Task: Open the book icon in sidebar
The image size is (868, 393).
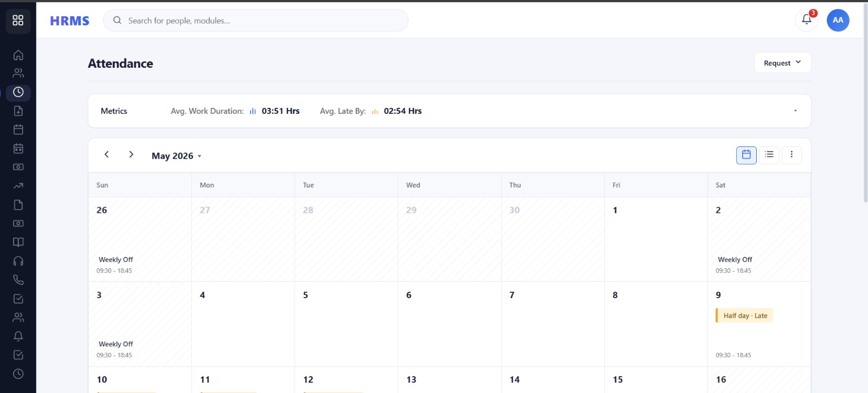Action: (x=18, y=242)
